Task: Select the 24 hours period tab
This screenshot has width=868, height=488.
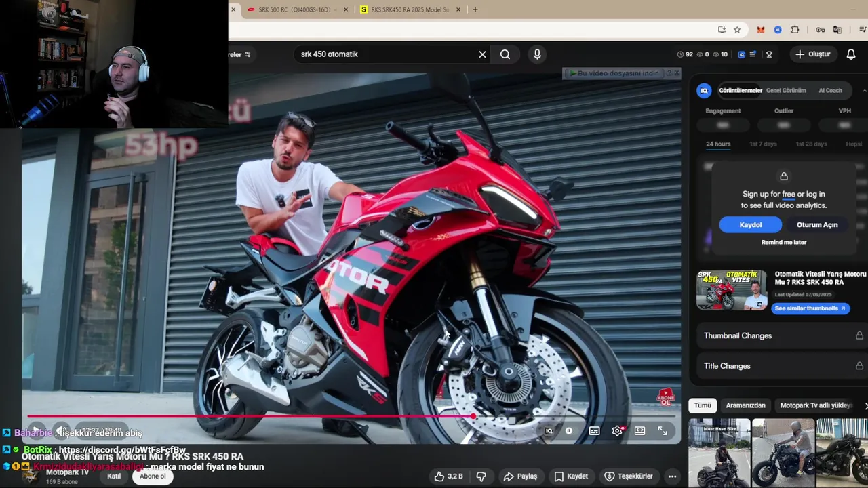Action: click(x=718, y=144)
